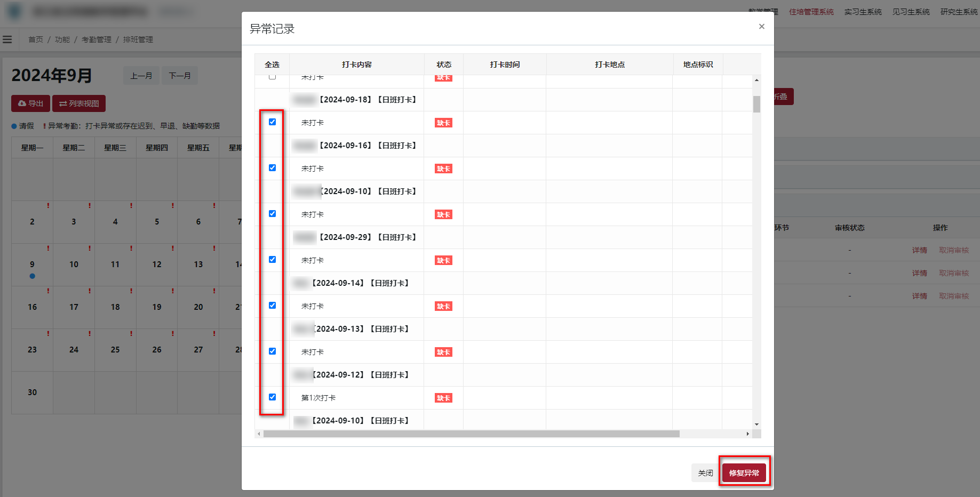Select day 24 in the September calendar
Viewport: 980px width, 497px height.
(74, 350)
